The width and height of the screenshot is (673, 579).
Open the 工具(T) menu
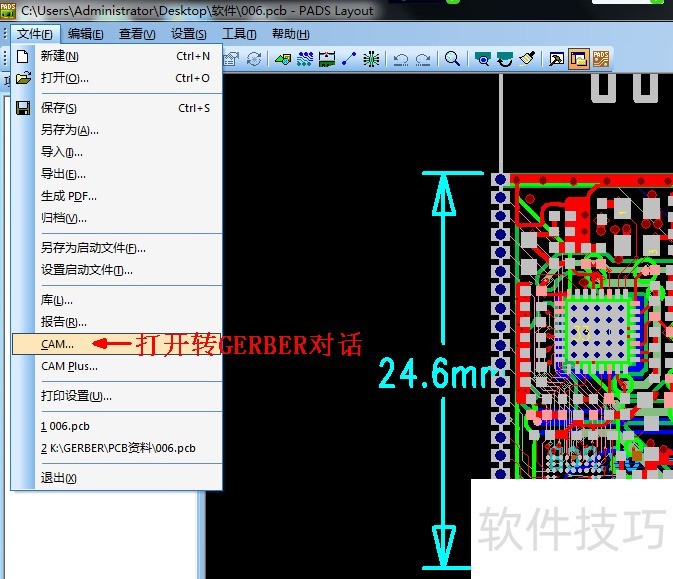(x=239, y=34)
